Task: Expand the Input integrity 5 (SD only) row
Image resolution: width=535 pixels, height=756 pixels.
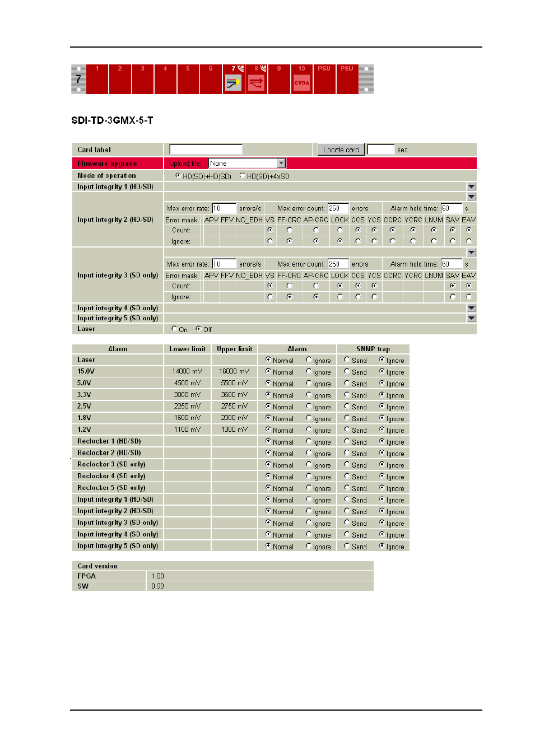Action: click(472, 318)
